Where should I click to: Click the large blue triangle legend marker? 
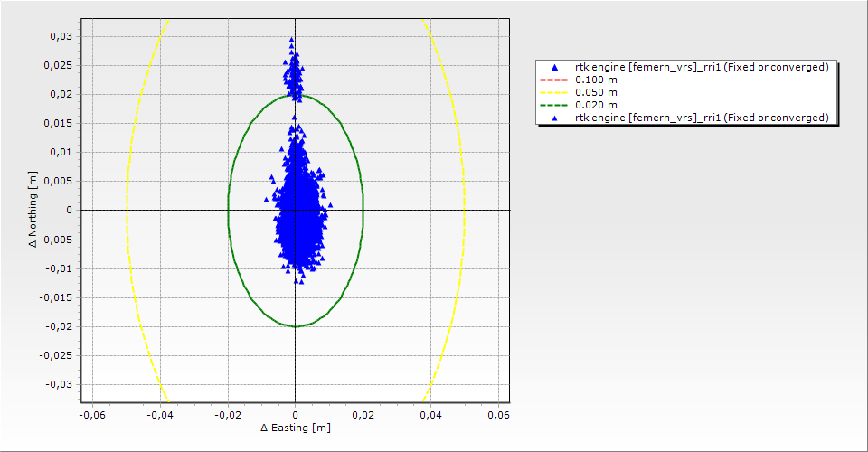click(553, 68)
